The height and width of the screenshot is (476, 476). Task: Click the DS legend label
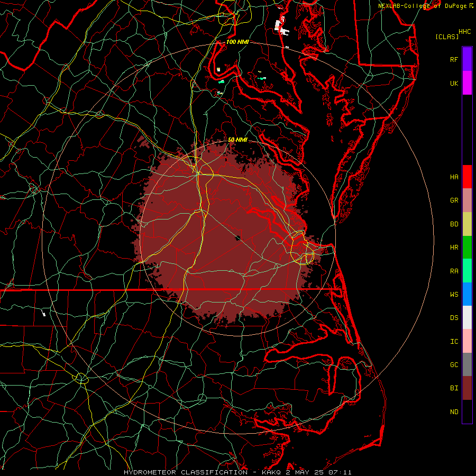point(454,317)
